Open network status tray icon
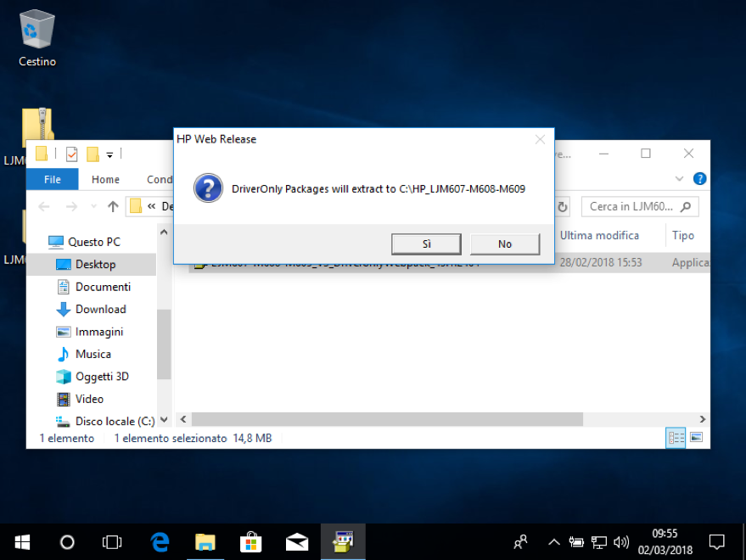Image resolution: width=746 pixels, height=560 pixels. coord(598,542)
